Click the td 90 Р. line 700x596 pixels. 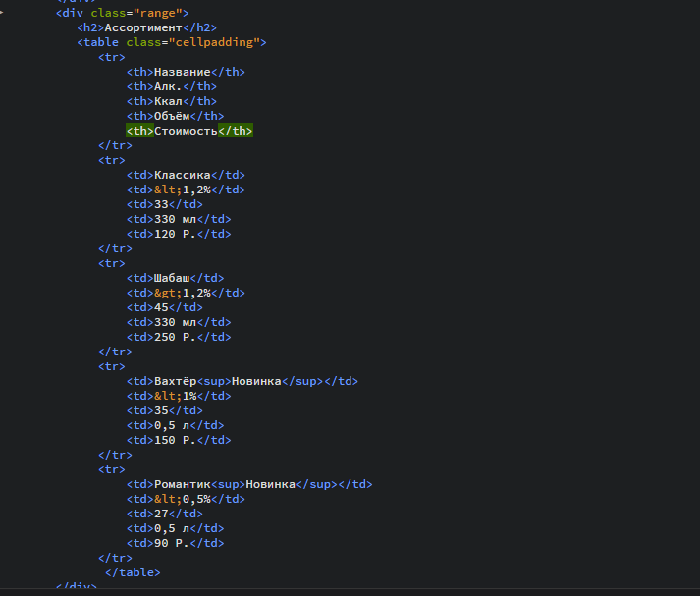point(176,543)
